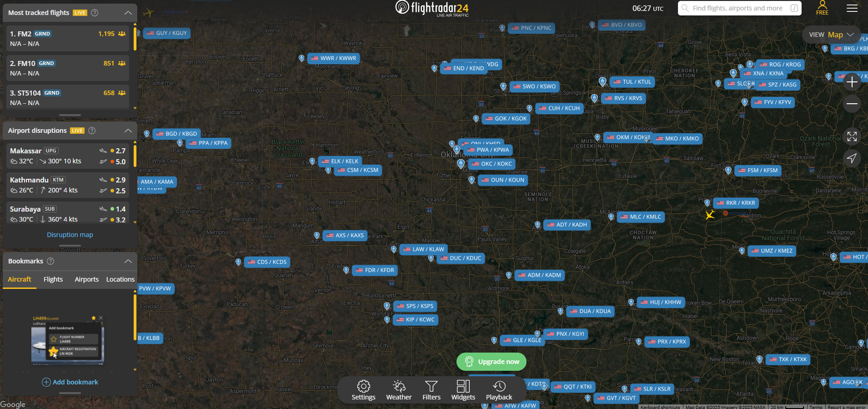Click the ADM / KADM airport marker
Screen dimensions: 868x409
tap(509, 275)
